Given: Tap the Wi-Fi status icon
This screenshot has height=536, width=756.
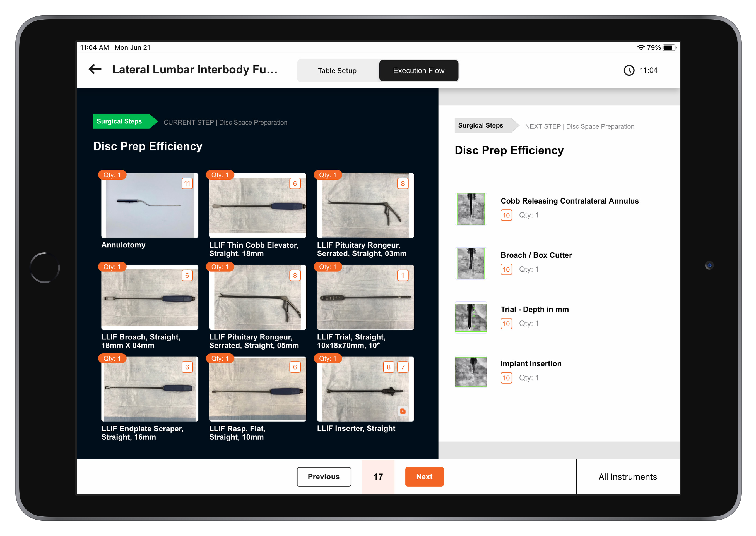Looking at the screenshot, I should 641,47.
